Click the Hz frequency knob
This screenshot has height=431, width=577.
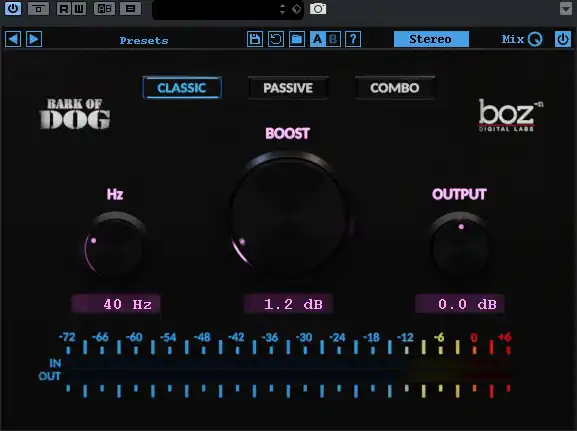click(x=115, y=245)
